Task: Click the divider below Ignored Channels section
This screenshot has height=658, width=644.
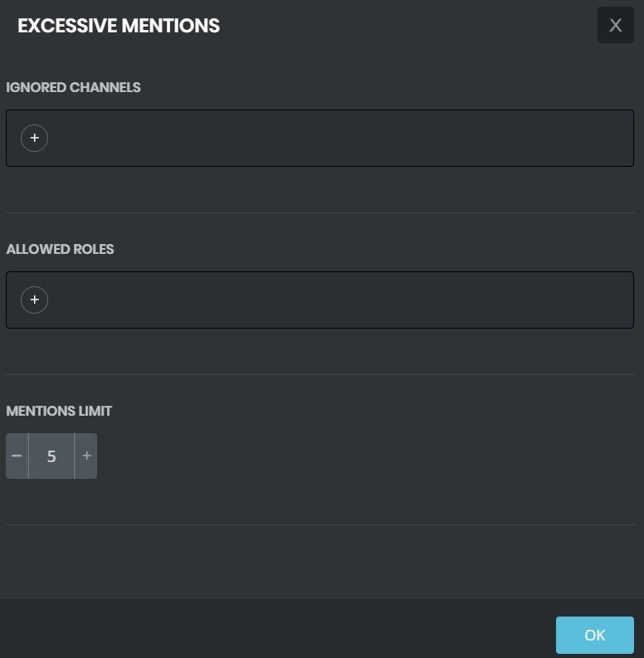Action: coord(320,212)
